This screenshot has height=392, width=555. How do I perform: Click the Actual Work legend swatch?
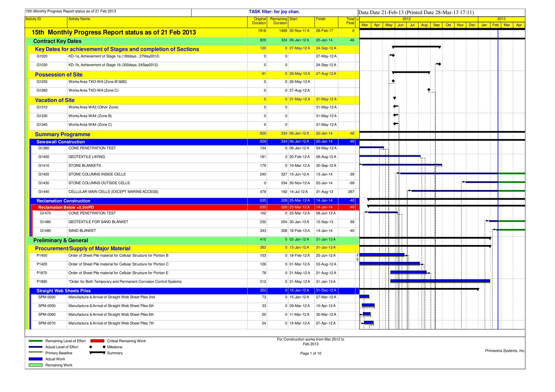point(36,359)
